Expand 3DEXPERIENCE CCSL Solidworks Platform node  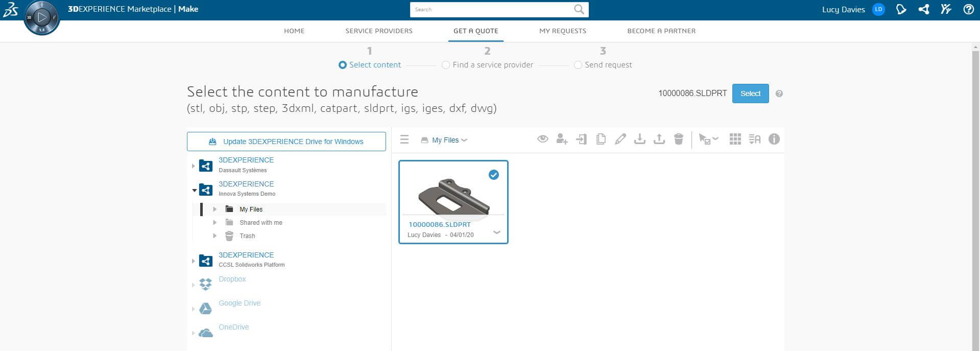coord(193,261)
